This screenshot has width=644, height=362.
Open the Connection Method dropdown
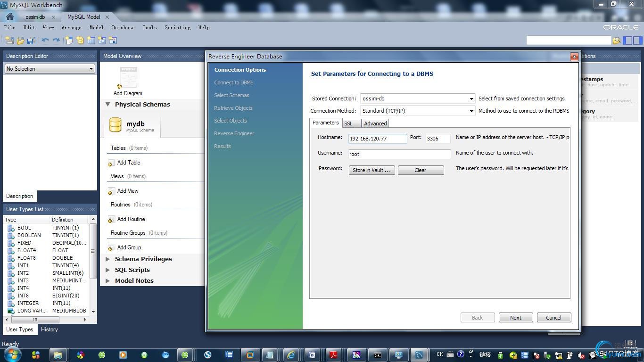471,111
